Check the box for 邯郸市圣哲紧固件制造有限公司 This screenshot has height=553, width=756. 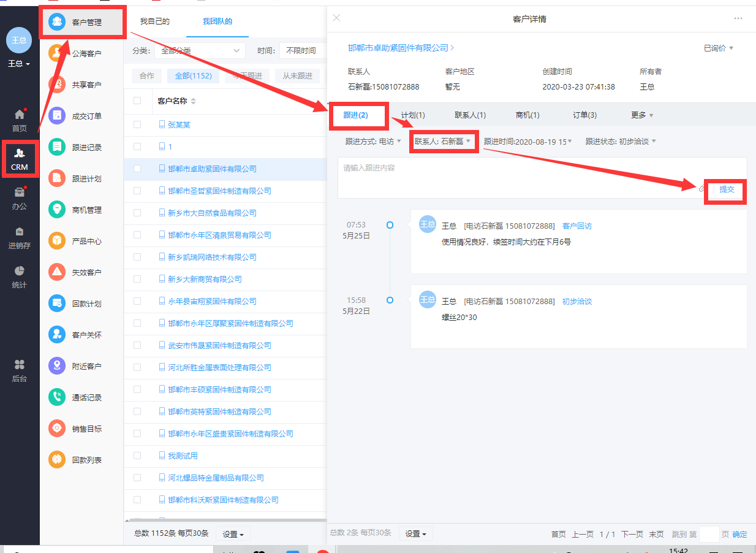pos(137,191)
